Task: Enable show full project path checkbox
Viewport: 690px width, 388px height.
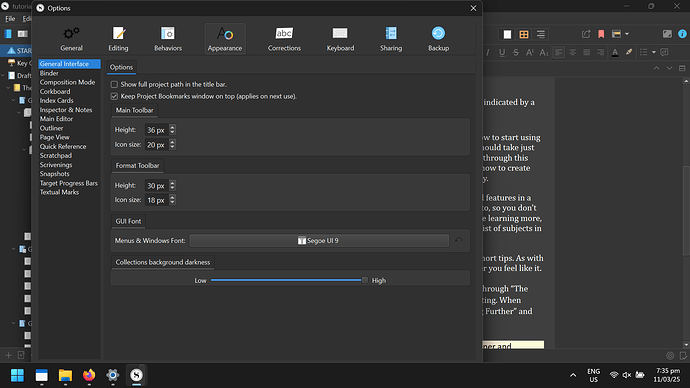Action: point(114,84)
